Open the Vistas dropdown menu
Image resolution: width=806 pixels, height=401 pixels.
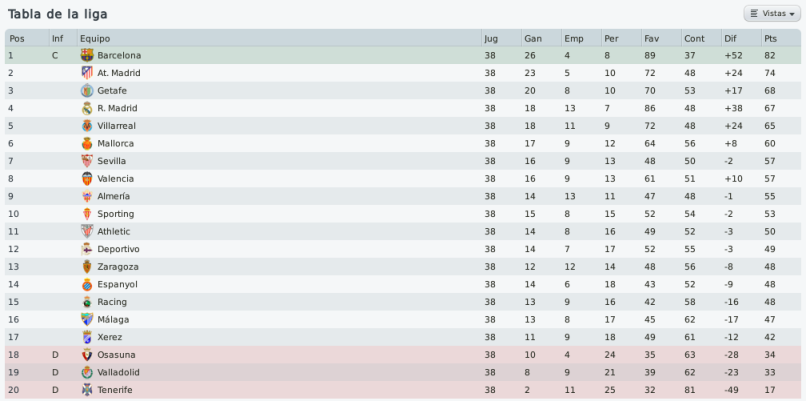point(772,13)
